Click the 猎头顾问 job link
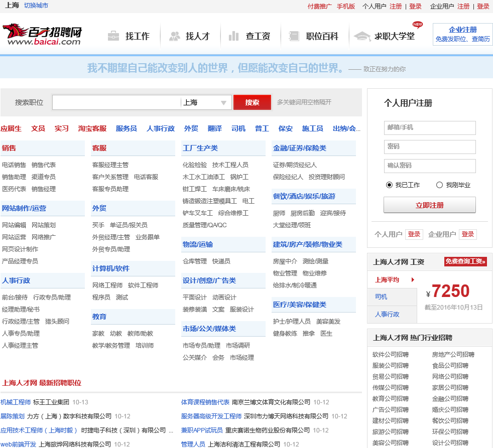 click(x=57, y=322)
